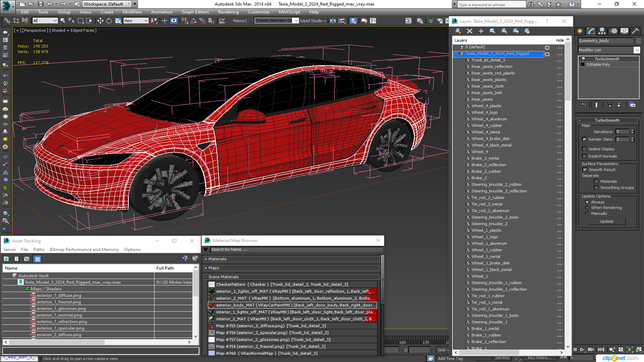Select Manually update radio button

[x=587, y=214]
